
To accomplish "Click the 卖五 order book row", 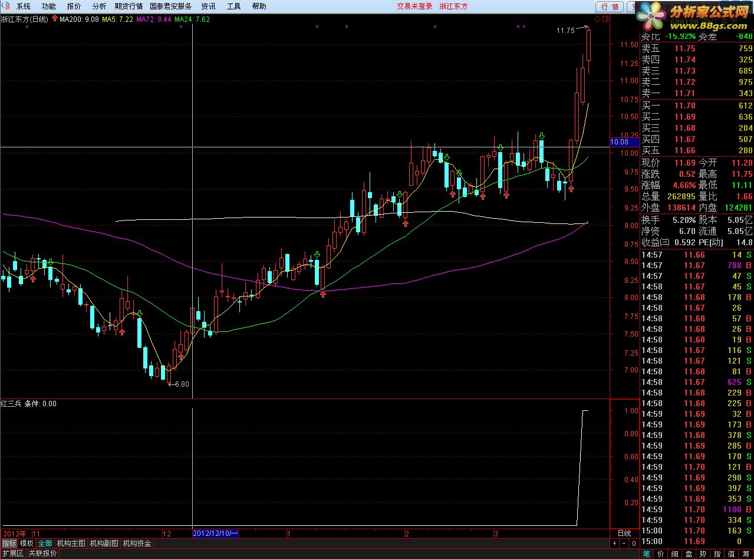I will click(697, 49).
